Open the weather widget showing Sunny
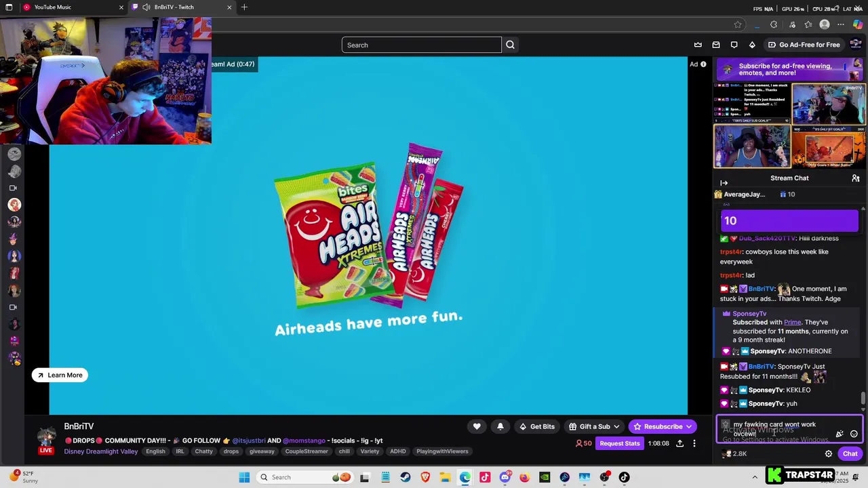 (x=24, y=477)
